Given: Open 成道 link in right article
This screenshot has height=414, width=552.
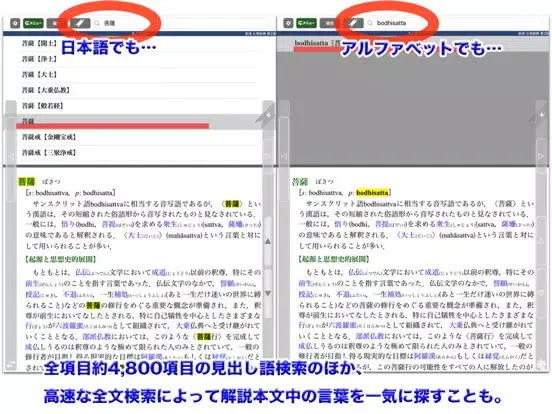Looking at the screenshot, I should point(431,272).
